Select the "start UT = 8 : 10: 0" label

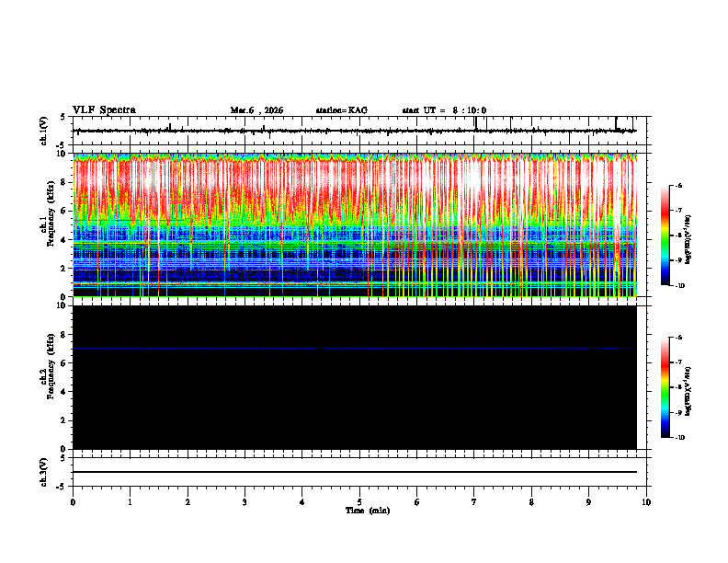point(444,110)
